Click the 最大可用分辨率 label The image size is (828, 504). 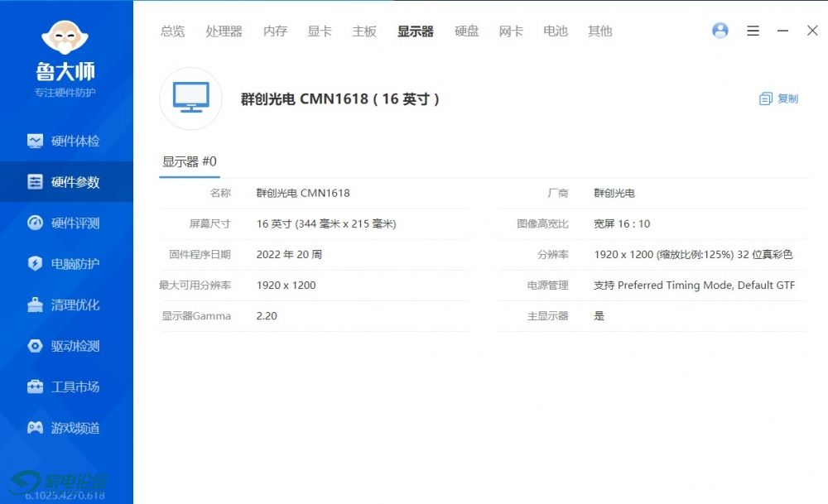click(195, 286)
